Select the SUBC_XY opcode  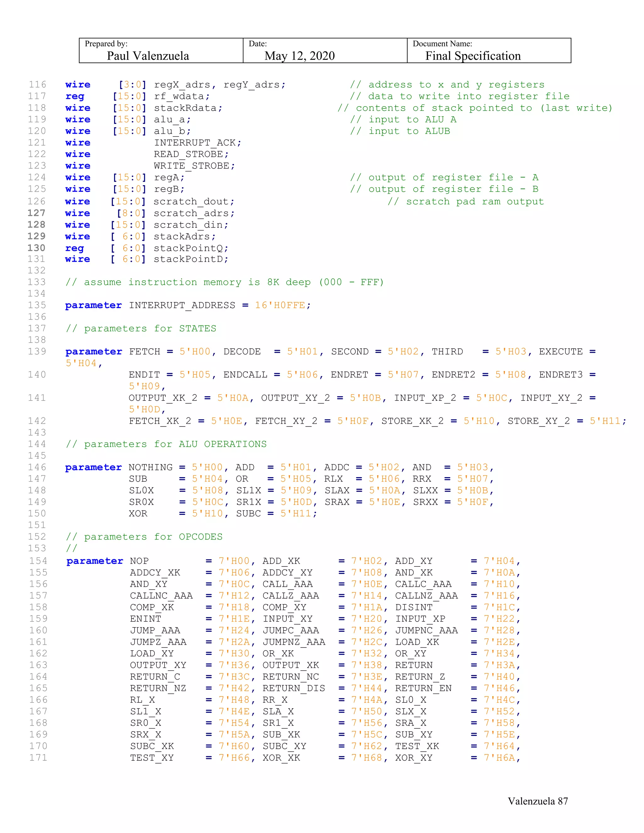coord(284,746)
